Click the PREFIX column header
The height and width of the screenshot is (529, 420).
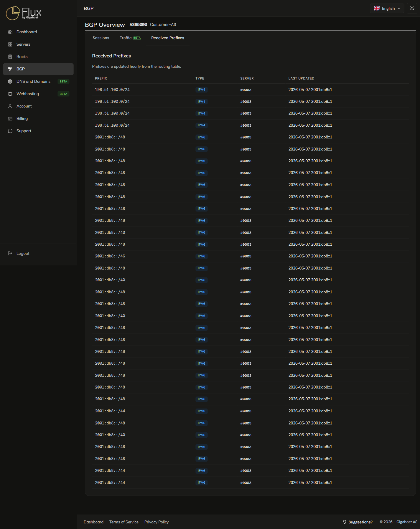(x=101, y=78)
